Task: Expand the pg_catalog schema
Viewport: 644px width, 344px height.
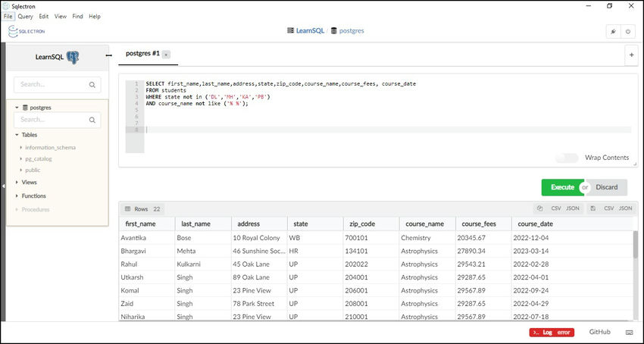Action: [20, 158]
